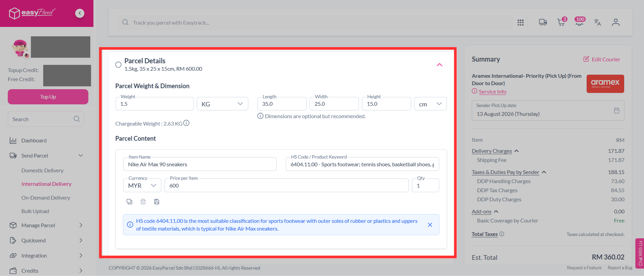Click the Total Taxes link
This screenshot has height=276, width=644.
click(485, 234)
